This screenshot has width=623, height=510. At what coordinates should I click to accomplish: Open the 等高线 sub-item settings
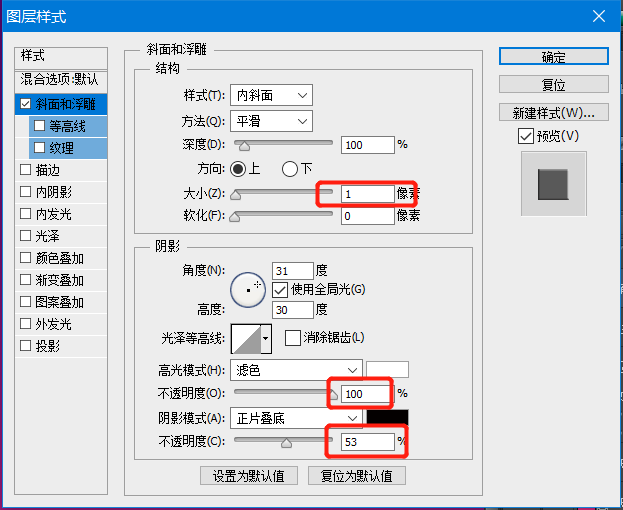(68, 126)
